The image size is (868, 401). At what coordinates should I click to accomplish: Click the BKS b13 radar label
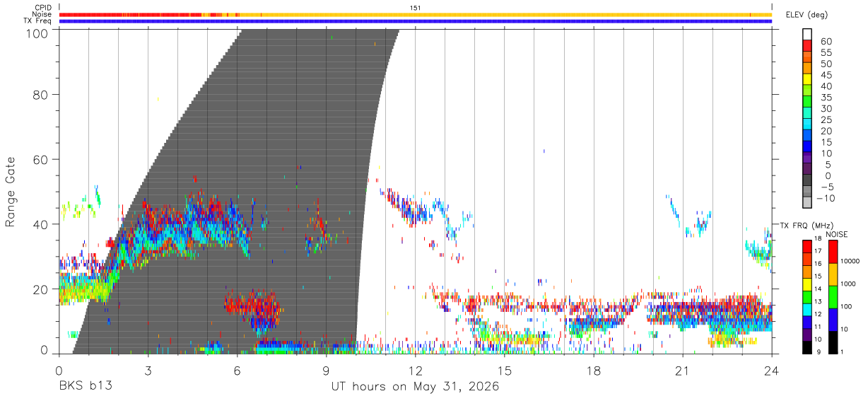pos(85,387)
